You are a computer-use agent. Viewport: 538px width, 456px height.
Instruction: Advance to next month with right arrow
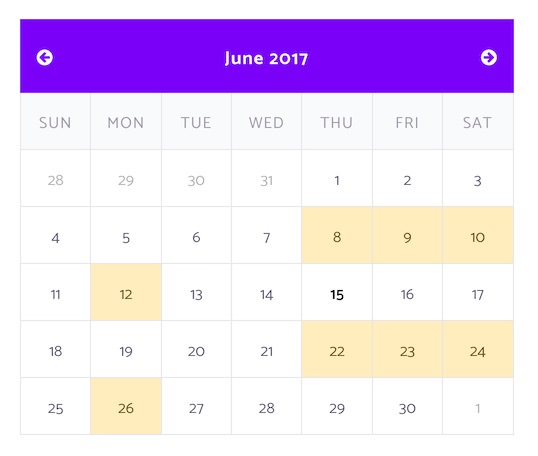pos(489,57)
